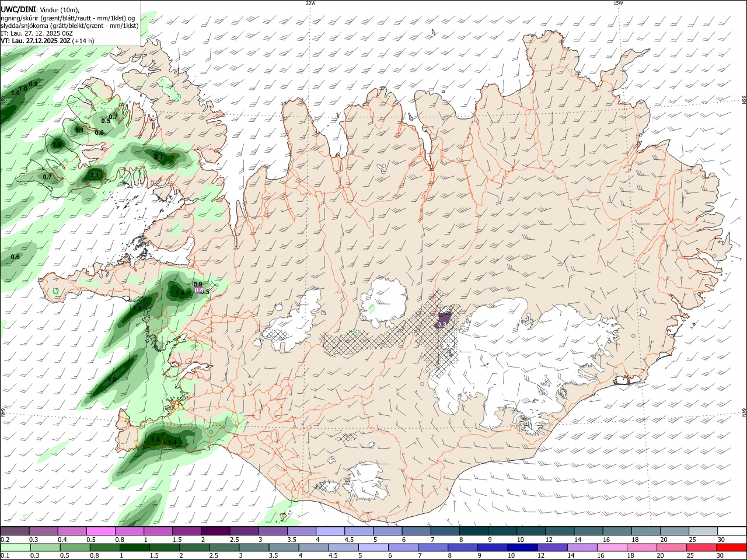Click the UWC/DINI model title text

[19, 9]
